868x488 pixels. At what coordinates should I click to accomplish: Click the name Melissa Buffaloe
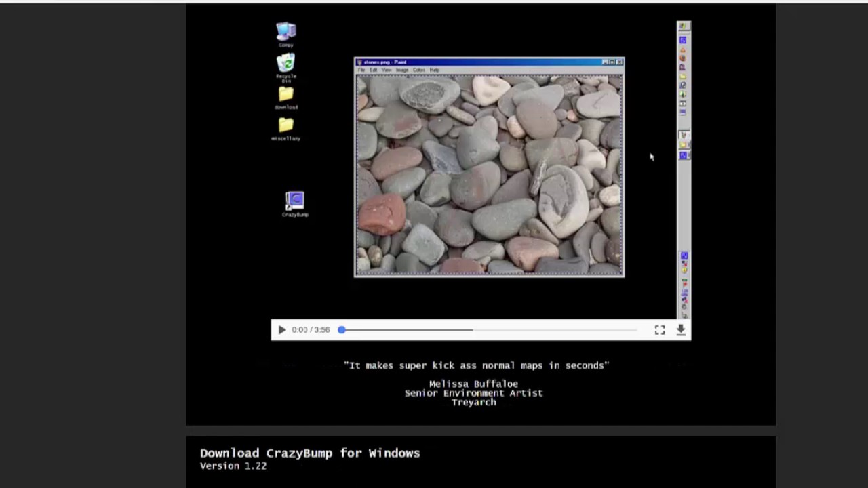point(473,384)
